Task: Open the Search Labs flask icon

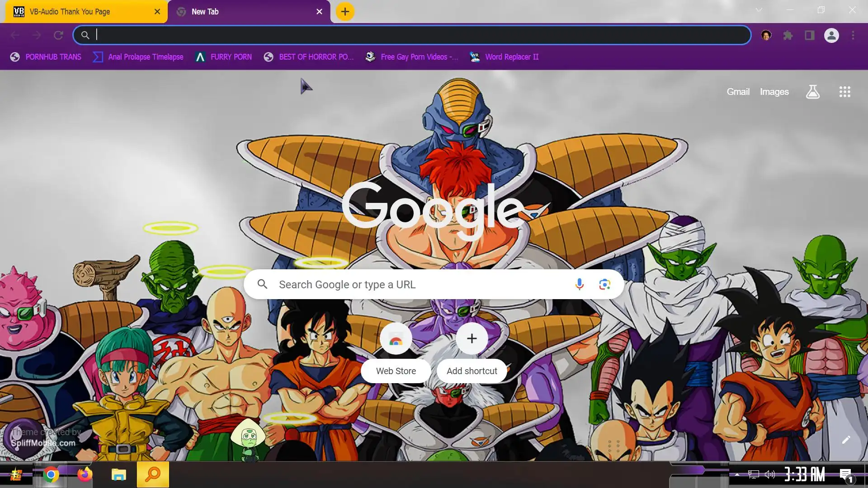Action: [x=812, y=92]
